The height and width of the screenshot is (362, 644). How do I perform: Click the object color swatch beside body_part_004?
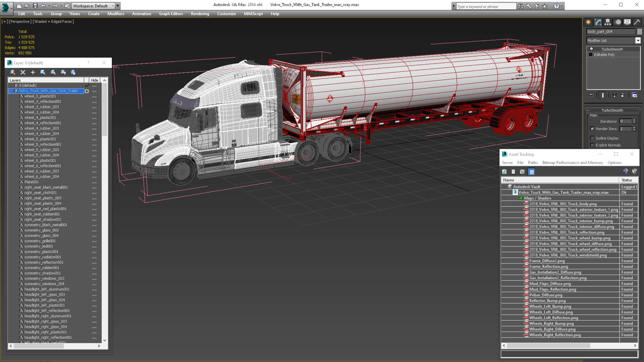(x=639, y=32)
